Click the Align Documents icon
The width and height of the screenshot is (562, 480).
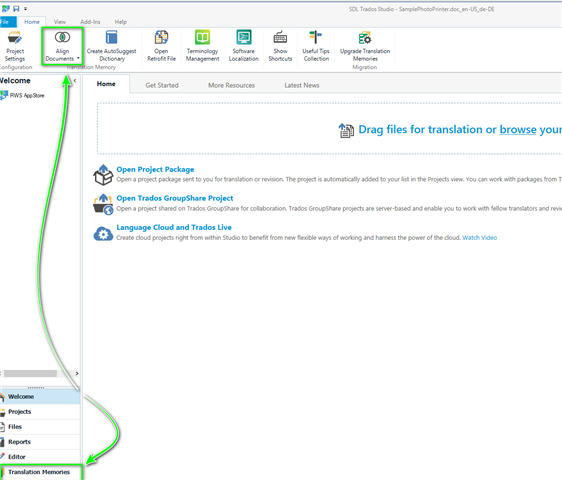click(x=62, y=37)
